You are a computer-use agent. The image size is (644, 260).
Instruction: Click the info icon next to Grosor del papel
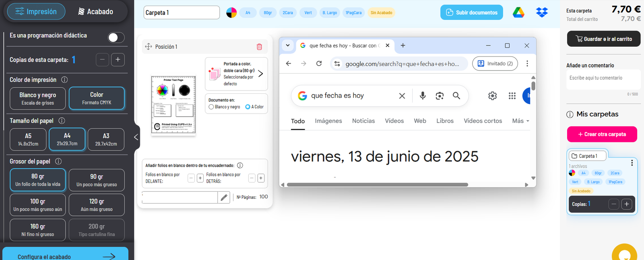58,161
